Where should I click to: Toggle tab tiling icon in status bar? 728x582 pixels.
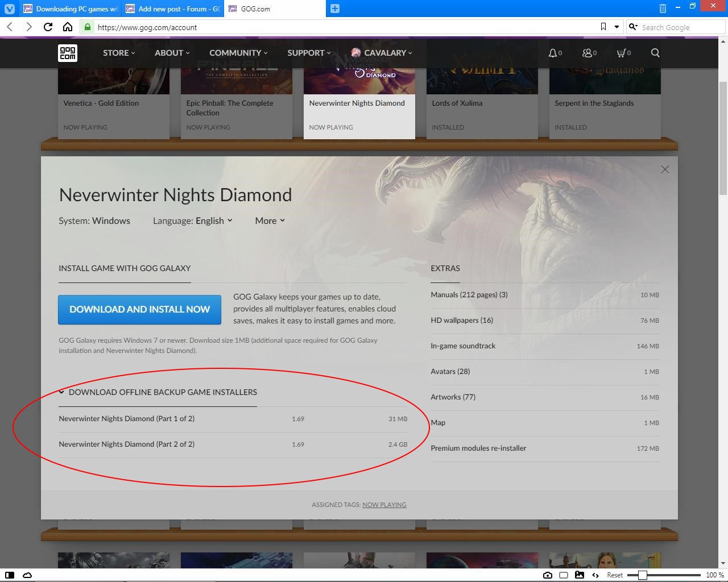pos(564,575)
